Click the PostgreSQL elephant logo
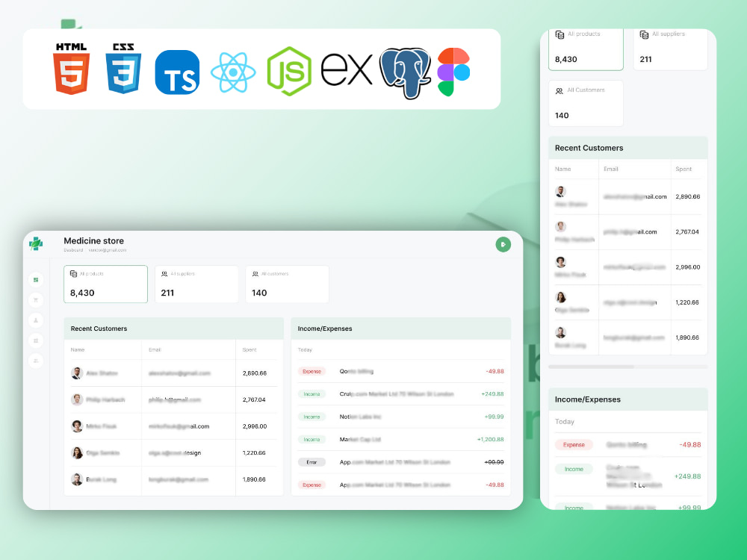The width and height of the screenshot is (747, 560). point(406,72)
